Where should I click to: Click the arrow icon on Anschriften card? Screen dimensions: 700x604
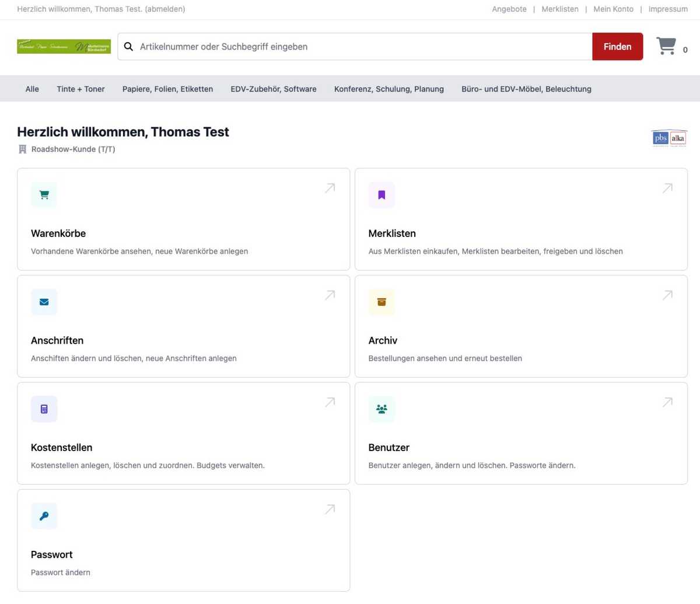[x=330, y=295]
